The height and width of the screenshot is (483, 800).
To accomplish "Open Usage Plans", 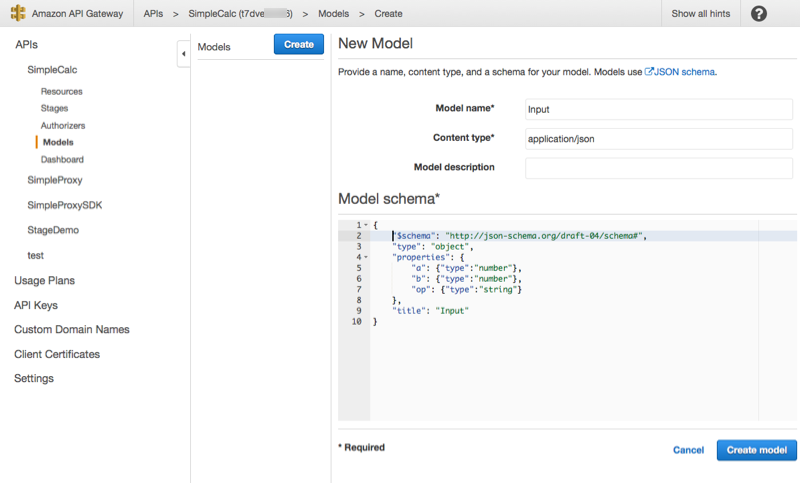I will tap(44, 281).
